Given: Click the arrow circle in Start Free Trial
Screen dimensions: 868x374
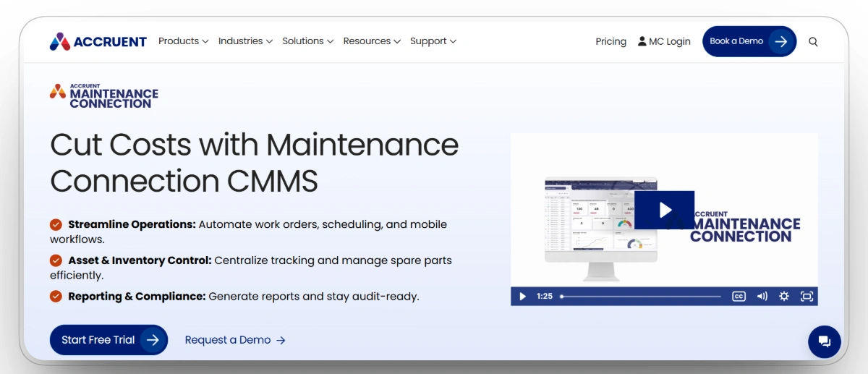Looking at the screenshot, I should coord(153,340).
